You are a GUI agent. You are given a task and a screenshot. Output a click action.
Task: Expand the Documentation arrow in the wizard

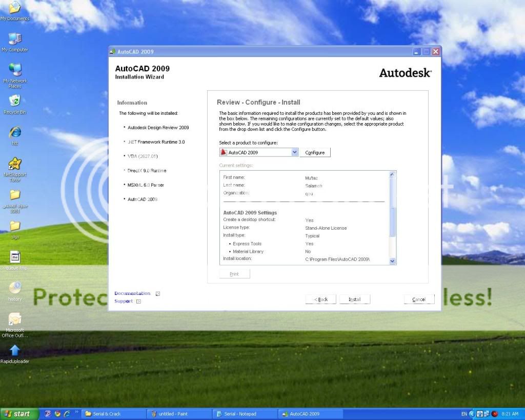158,294
